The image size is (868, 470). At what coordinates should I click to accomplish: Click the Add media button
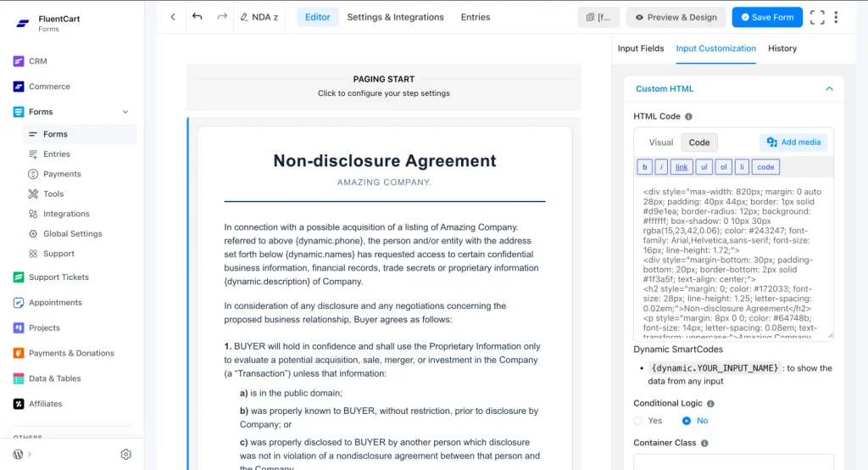point(793,143)
